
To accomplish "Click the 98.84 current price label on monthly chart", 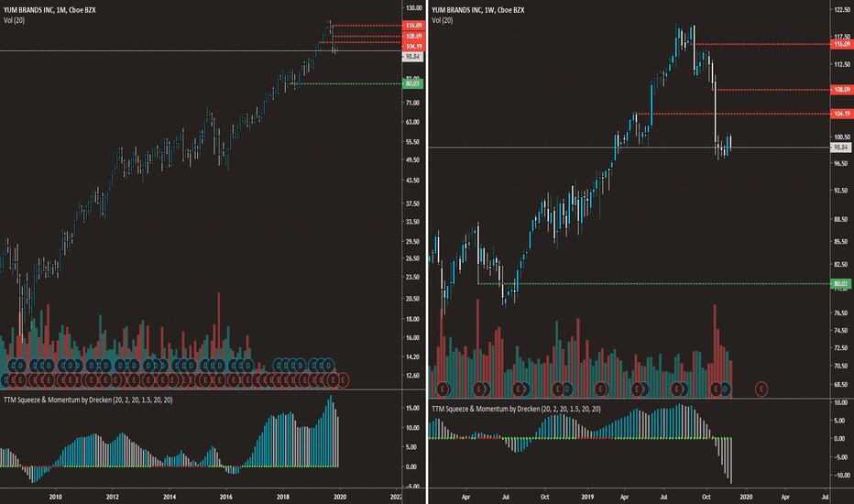I will click(x=412, y=57).
